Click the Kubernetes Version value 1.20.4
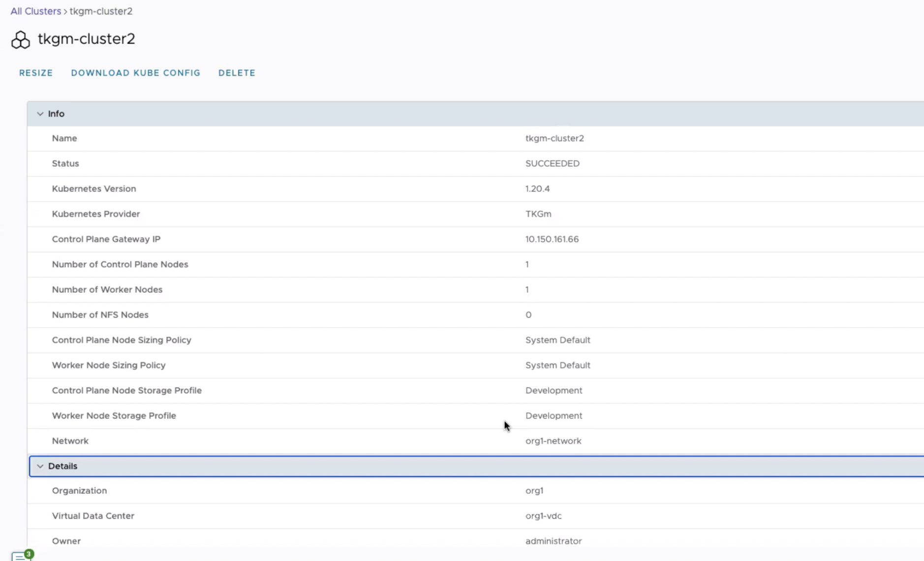Screen dimensions: 924x561 point(537,188)
